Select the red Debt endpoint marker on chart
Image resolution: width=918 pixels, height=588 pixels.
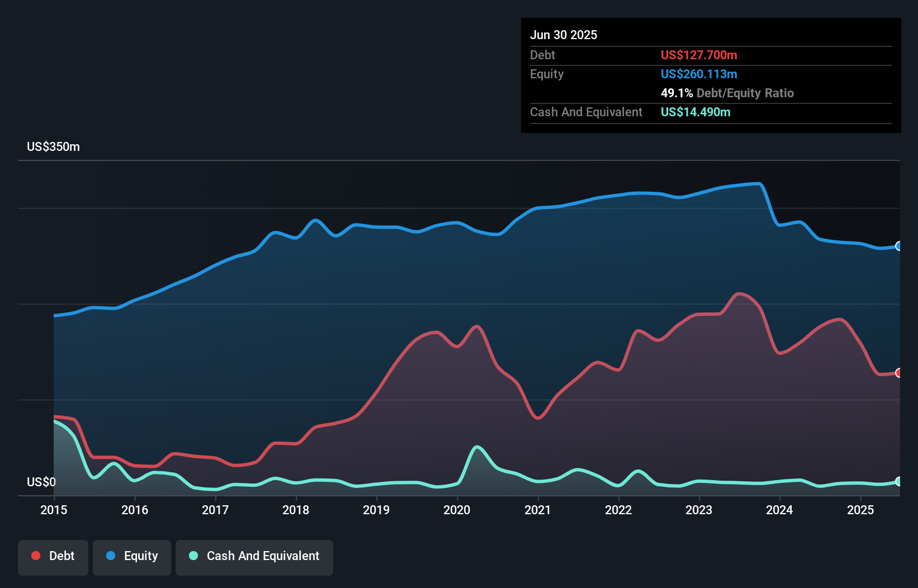pyautogui.click(x=899, y=372)
